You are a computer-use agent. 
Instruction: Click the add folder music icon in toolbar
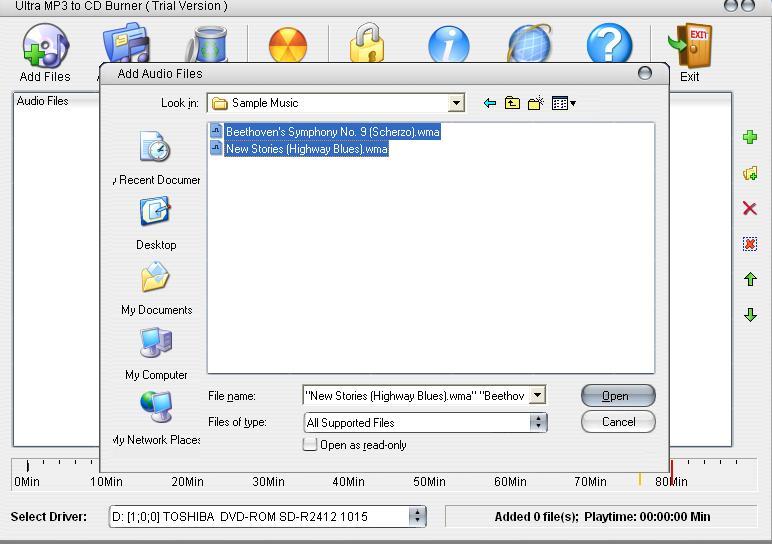pyautogui.click(x=126, y=42)
